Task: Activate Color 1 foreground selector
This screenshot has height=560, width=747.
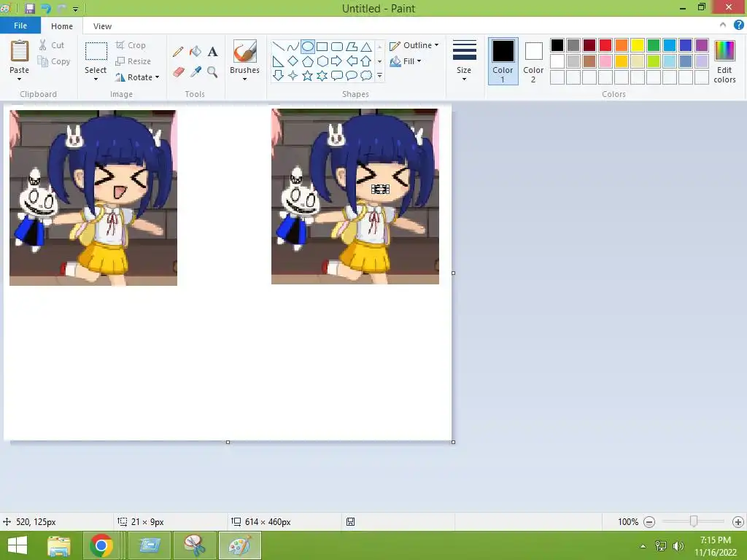Action: (503, 61)
